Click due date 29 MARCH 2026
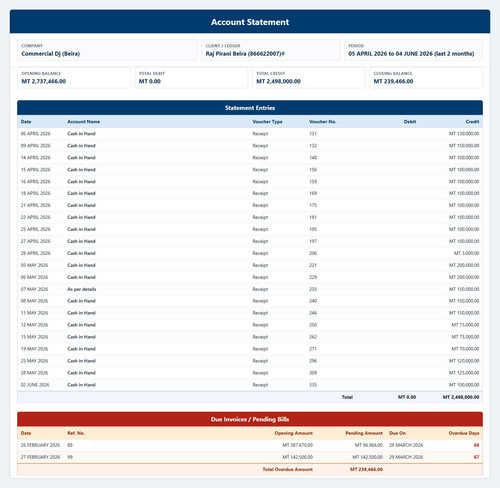This screenshot has width=500, height=488. pyautogui.click(x=406, y=457)
